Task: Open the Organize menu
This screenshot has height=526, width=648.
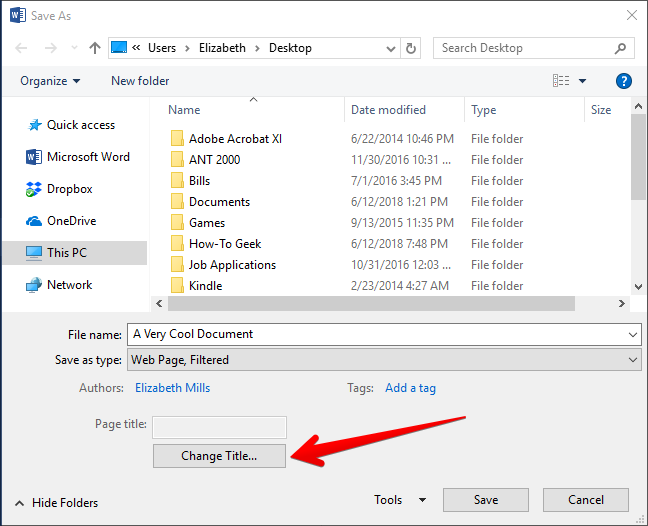Action: point(50,81)
